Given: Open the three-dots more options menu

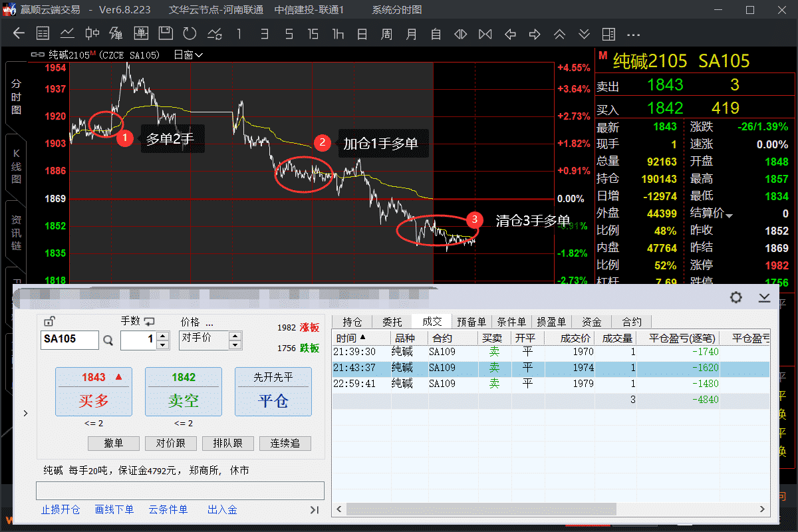Looking at the screenshot, I should point(633,35).
